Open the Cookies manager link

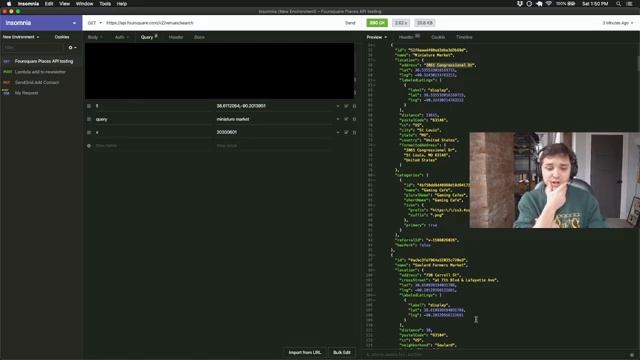click(x=62, y=37)
